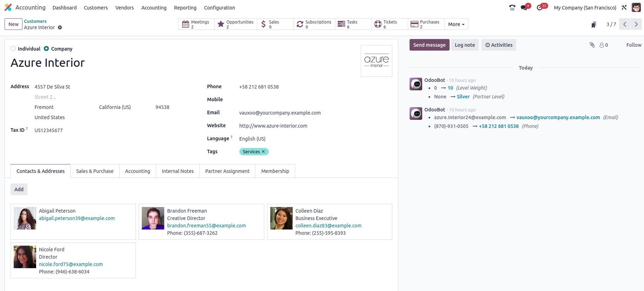Open the company switcher My Company (San Francisco)
Image resolution: width=644 pixels, height=291 pixels.
[585, 8]
